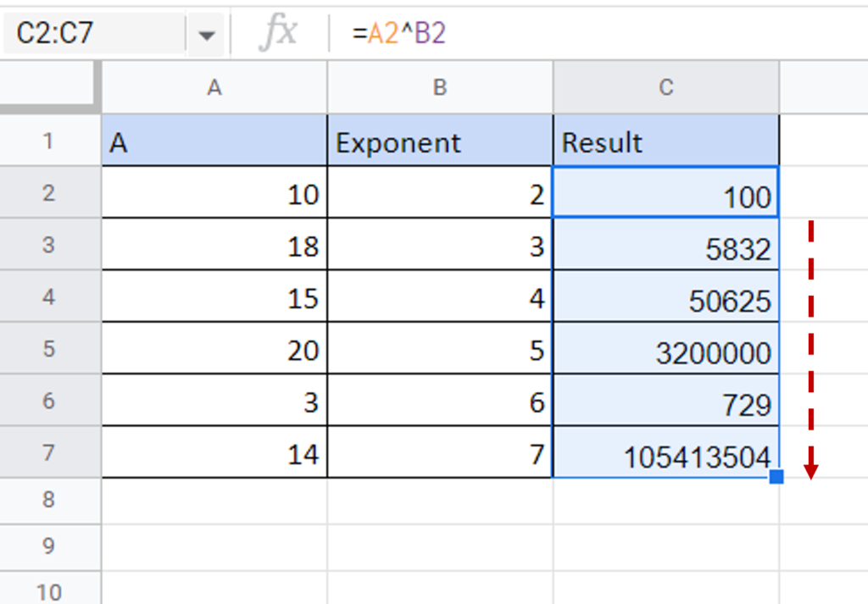Click header cell 'A' in row 1
This screenshot has width=868, height=604.
(x=214, y=141)
